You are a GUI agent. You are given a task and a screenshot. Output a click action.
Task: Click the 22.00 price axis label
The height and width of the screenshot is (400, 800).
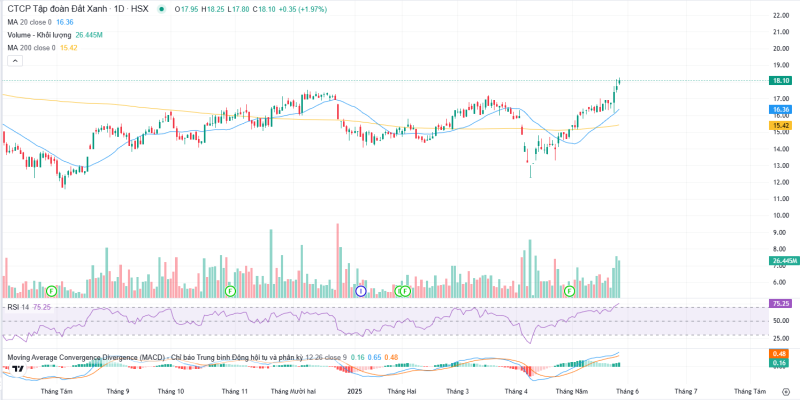(x=781, y=16)
